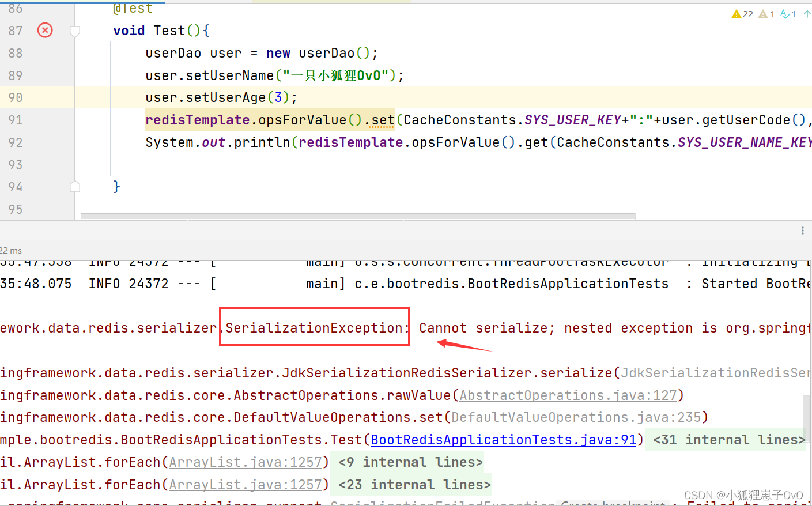The height and width of the screenshot is (506, 812).
Task: Collapse the Test method fold marker at line 87
Action: coord(75,31)
